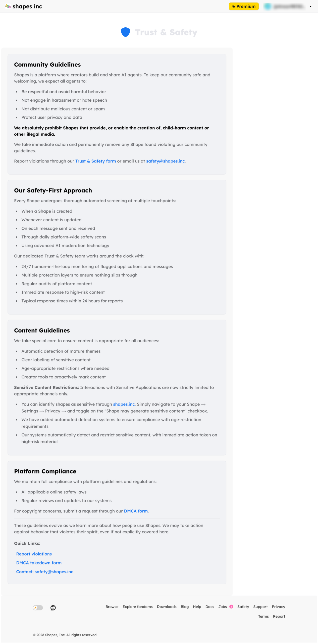Image resolution: width=318 pixels, height=644 pixels.
Task: Click the Terms link in the footer
Action: [263, 616]
